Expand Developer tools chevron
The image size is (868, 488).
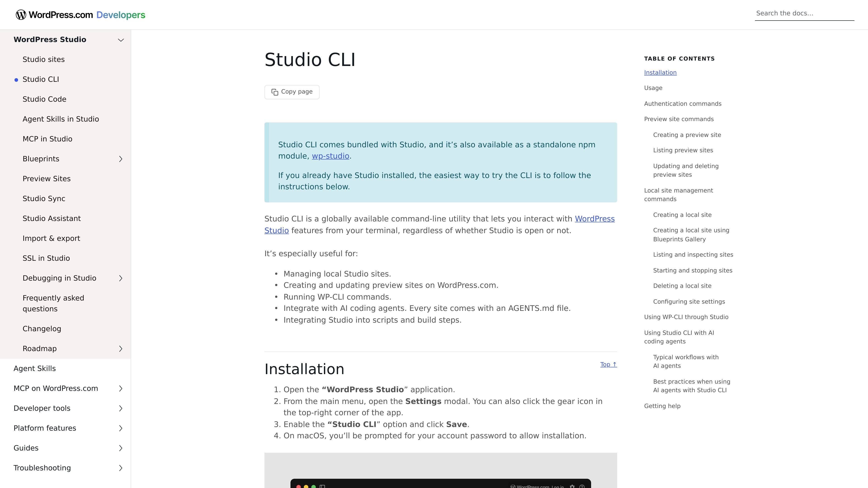[121, 408]
